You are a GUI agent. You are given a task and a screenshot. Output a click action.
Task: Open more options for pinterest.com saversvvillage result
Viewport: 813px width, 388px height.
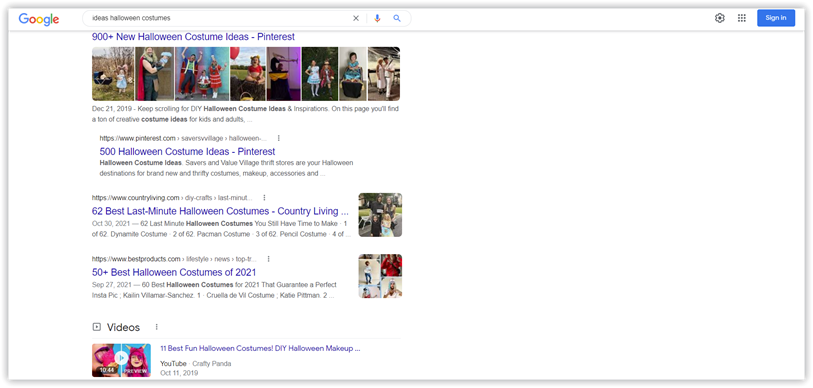[x=278, y=138]
